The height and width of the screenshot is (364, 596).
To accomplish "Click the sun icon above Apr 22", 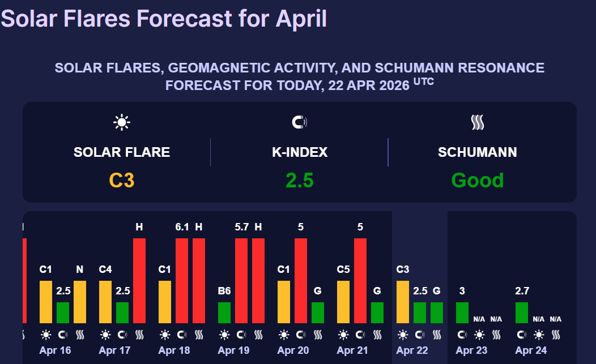I will point(403,334).
